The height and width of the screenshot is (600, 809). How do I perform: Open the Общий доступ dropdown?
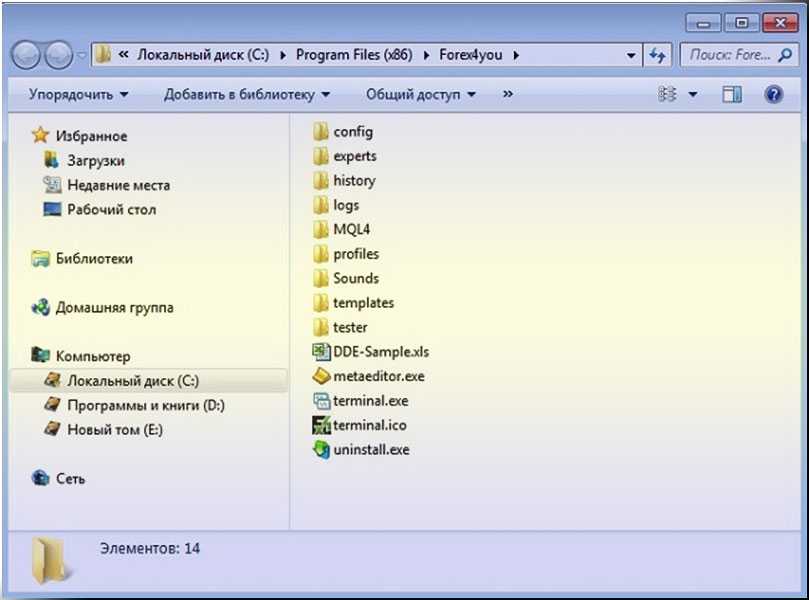pos(420,94)
